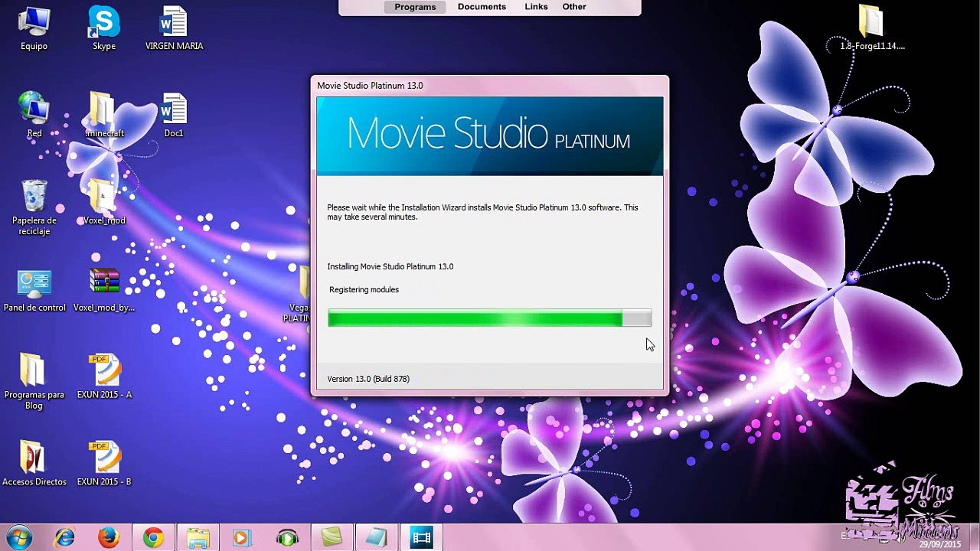The height and width of the screenshot is (551, 980).
Task: Click the Movie Studio Platinum 13.0 title bar
Action: 490,86
